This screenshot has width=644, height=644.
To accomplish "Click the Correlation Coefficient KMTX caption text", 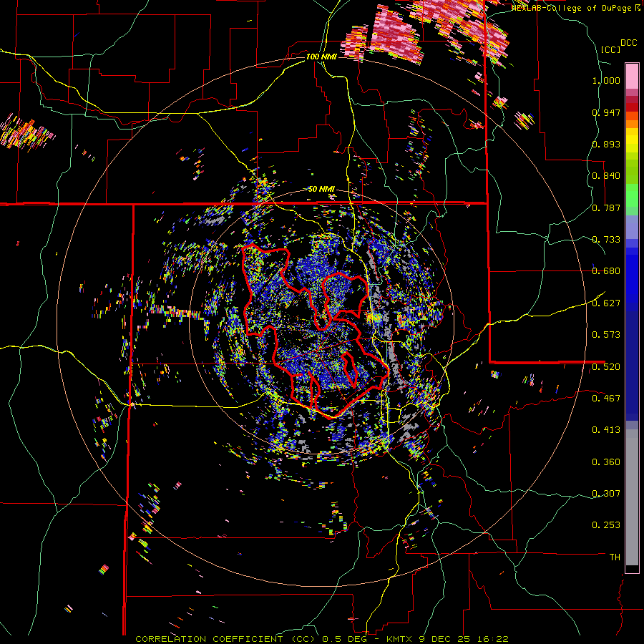I will [322, 639].
